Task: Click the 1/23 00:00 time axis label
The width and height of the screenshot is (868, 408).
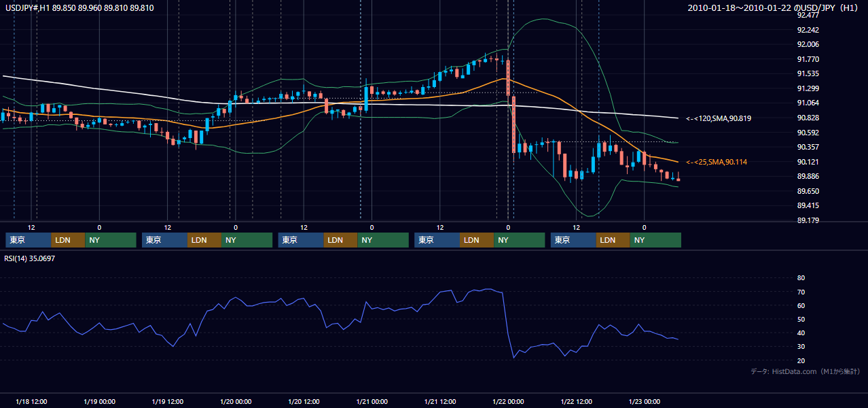Action: tap(645, 402)
